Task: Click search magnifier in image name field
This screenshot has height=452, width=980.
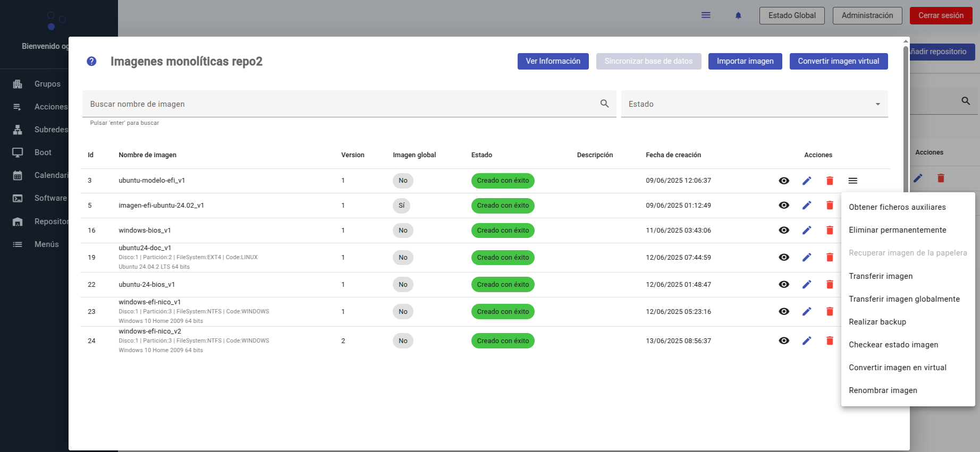Action: tap(604, 104)
